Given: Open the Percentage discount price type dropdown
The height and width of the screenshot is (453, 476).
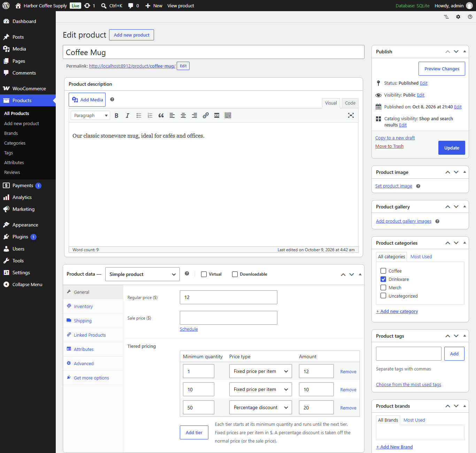Looking at the screenshot, I should (x=261, y=408).
